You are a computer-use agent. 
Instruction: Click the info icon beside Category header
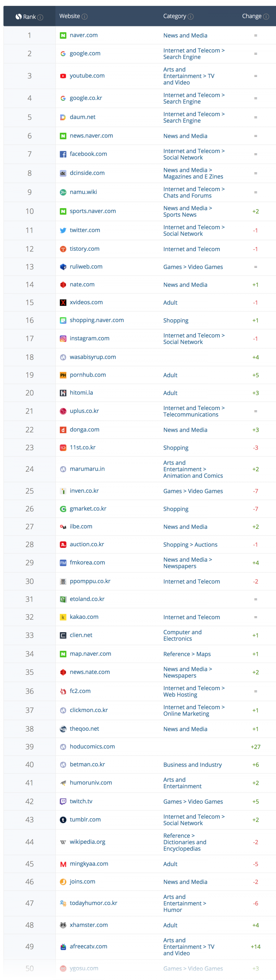click(191, 16)
